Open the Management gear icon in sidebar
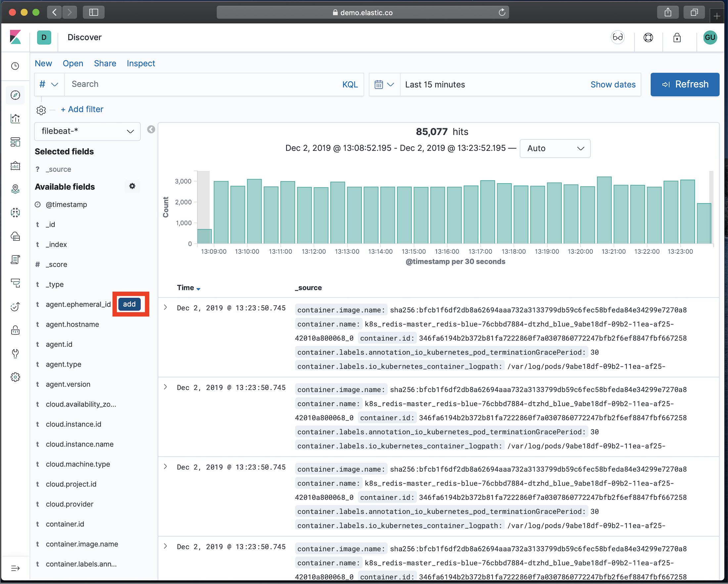Screen dimensions: 728x584 tap(15, 377)
